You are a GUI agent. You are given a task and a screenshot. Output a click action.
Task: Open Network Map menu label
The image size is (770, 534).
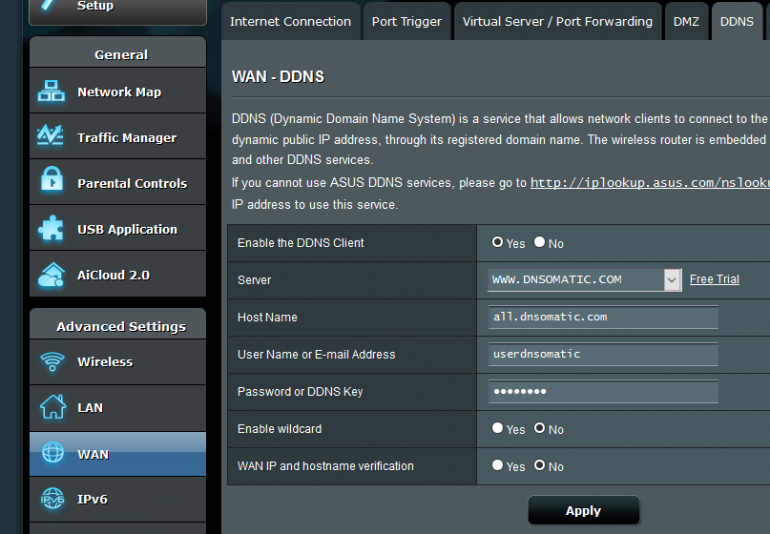[119, 92]
